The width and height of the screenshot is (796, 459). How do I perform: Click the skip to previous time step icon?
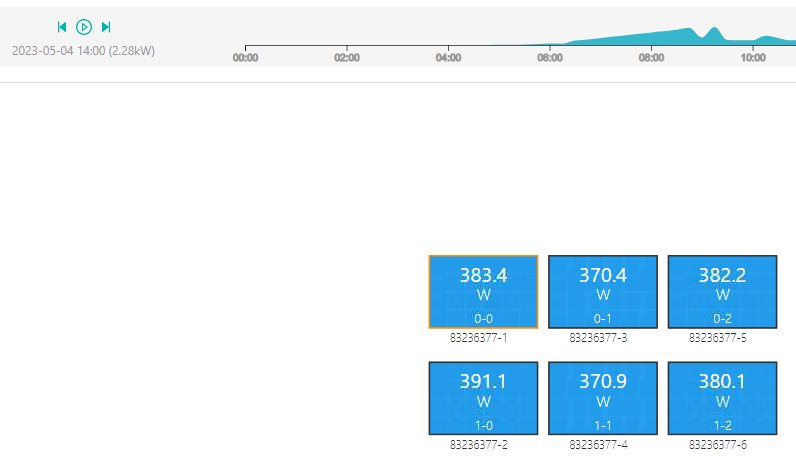coord(62,27)
